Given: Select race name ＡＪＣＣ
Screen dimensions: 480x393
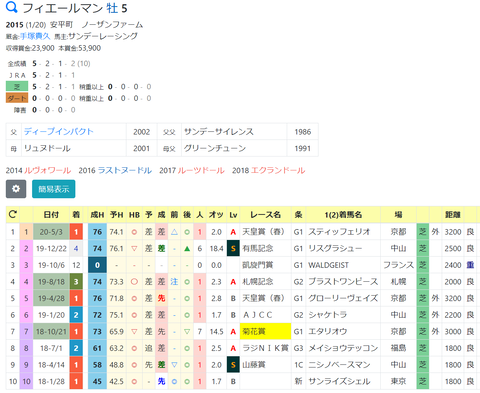Looking at the screenshot, I should coord(257,315).
